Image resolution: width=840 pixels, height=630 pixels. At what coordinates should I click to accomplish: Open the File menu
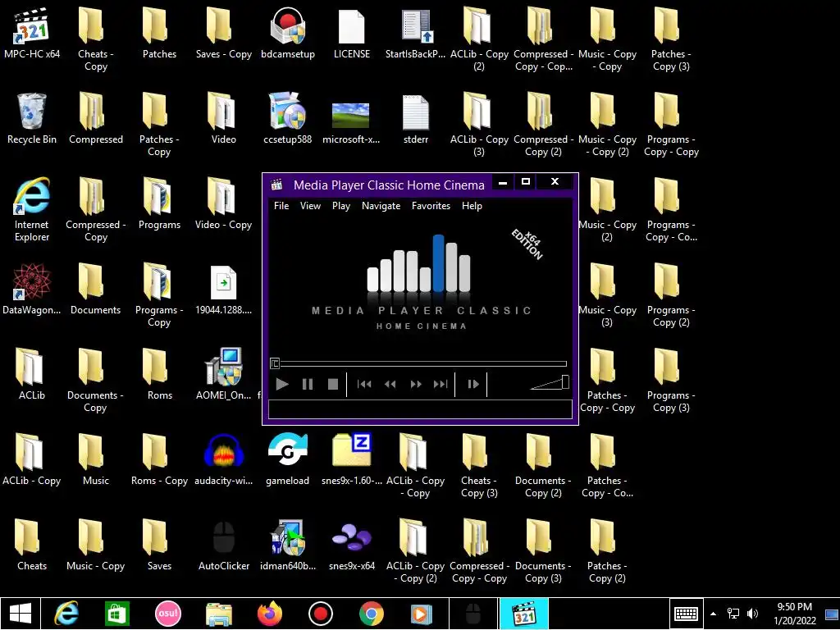[281, 206]
